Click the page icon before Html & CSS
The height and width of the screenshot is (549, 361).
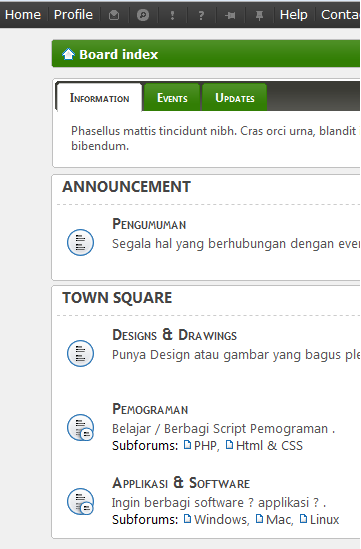point(230,445)
